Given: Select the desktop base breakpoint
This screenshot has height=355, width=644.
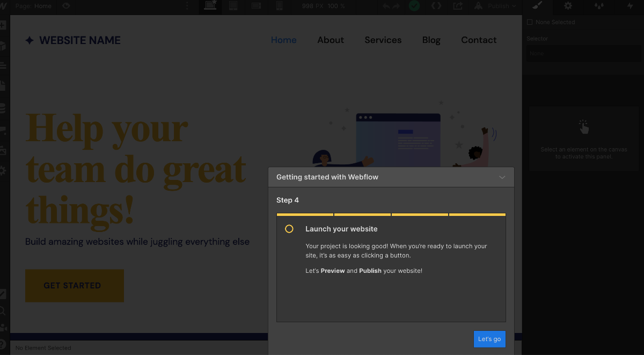Looking at the screenshot, I should pyautogui.click(x=210, y=6).
